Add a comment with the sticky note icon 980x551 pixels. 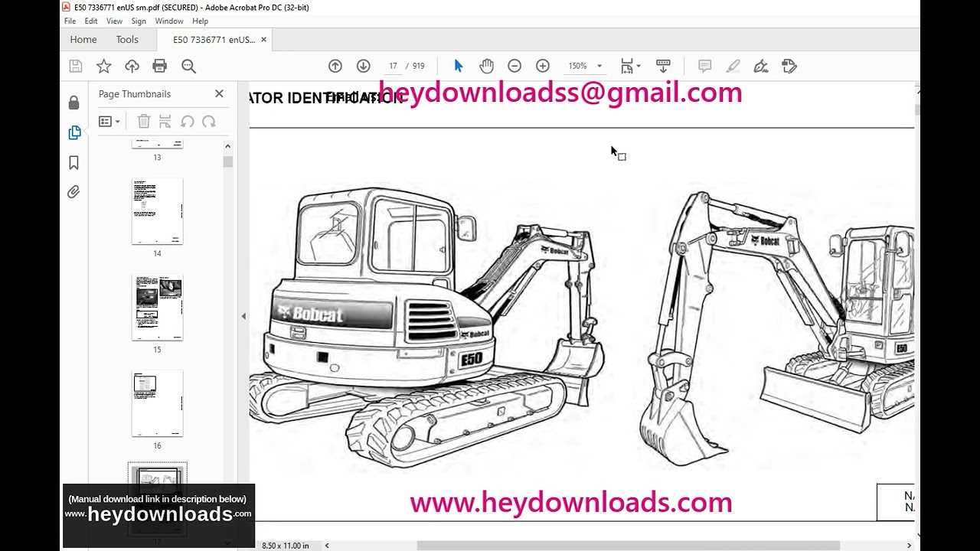(x=704, y=66)
